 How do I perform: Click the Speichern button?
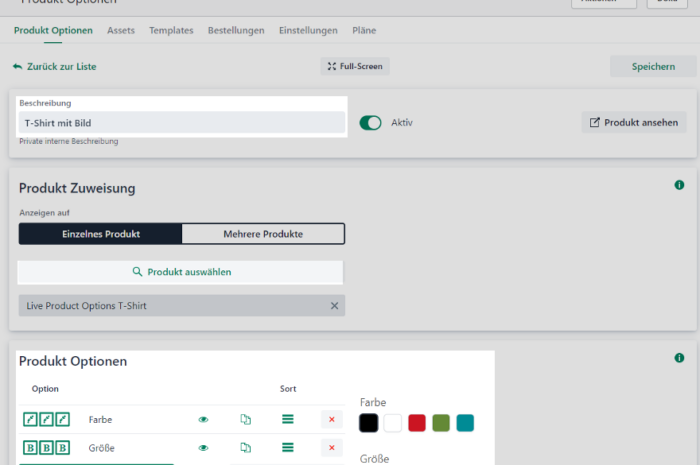[x=653, y=66]
